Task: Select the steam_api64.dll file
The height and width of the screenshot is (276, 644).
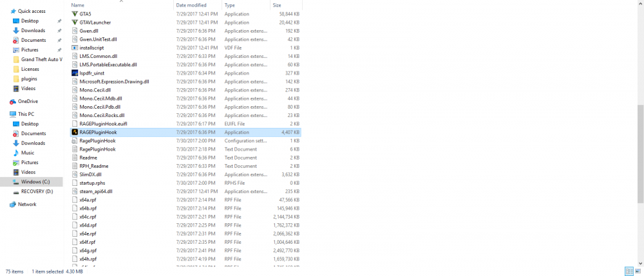Action: pos(96,191)
